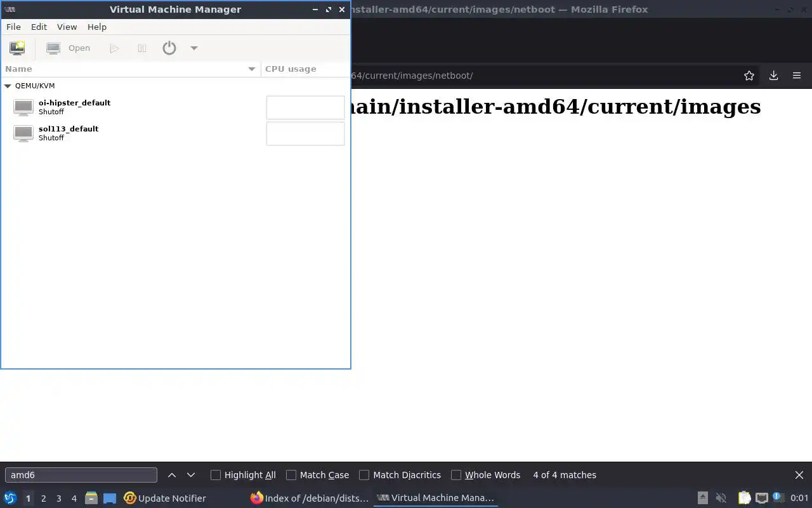Start the selected virtual machine
Viewport: 812px width, 508px height.
tap(114, 48)
